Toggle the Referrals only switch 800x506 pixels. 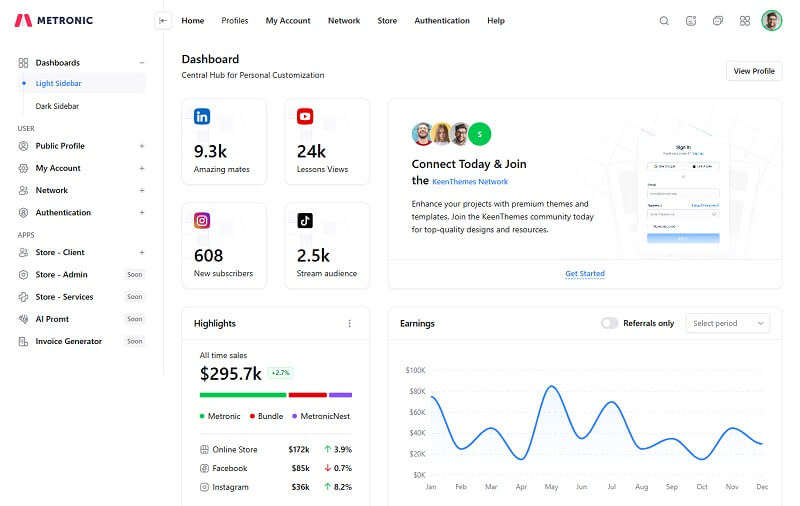pyautogui.click(x=609, y=323)
